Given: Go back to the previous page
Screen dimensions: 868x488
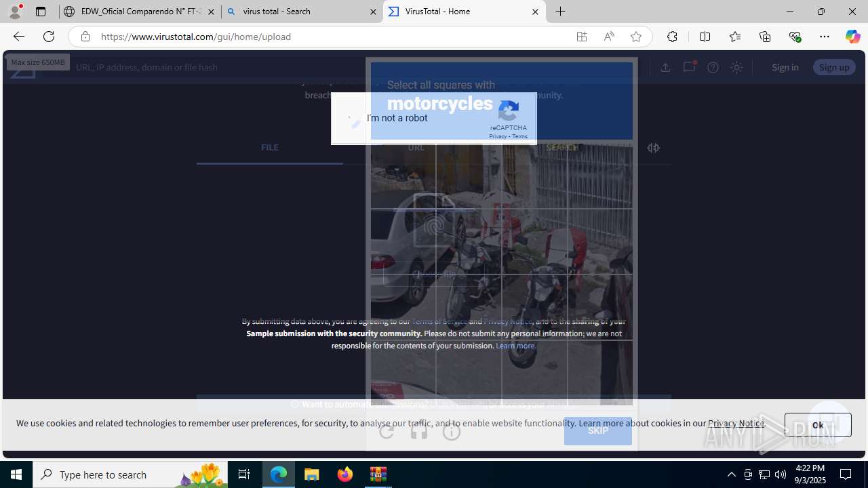Looking at the screenshot, I should point(18,37).
